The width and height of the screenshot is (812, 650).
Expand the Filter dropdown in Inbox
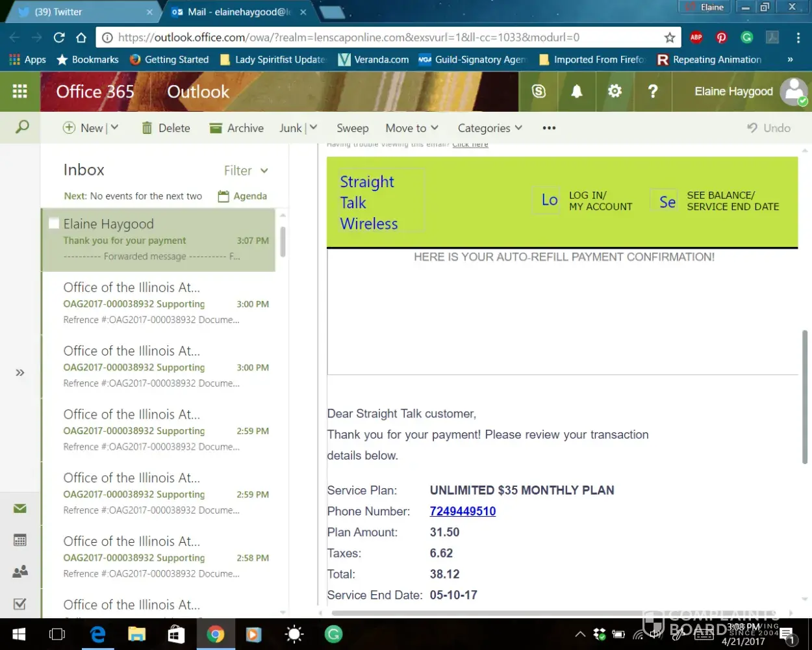pyautogui.click(x=246, y=171)
